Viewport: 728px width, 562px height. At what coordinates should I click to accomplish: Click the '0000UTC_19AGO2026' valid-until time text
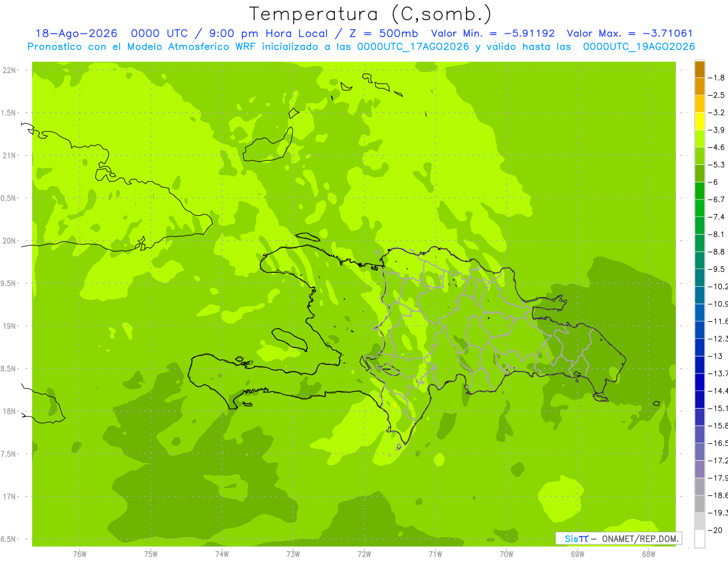click(x=639, y=47)
